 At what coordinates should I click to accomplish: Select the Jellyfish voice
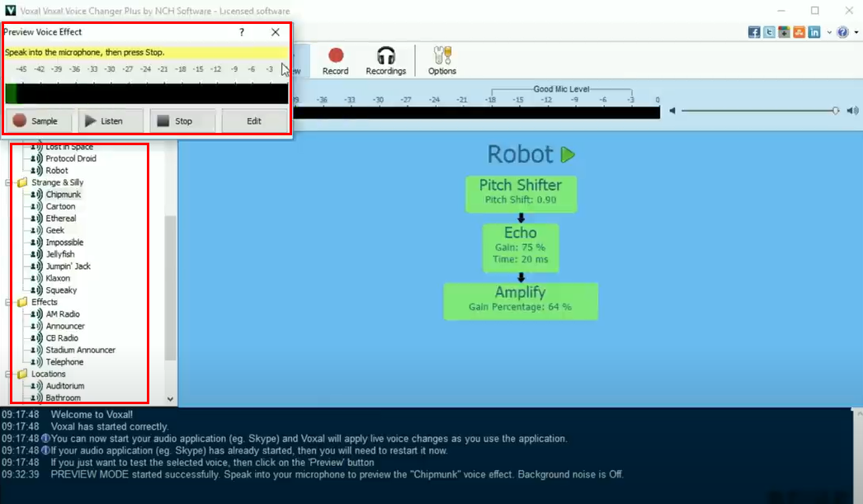[x=60, y=254]
